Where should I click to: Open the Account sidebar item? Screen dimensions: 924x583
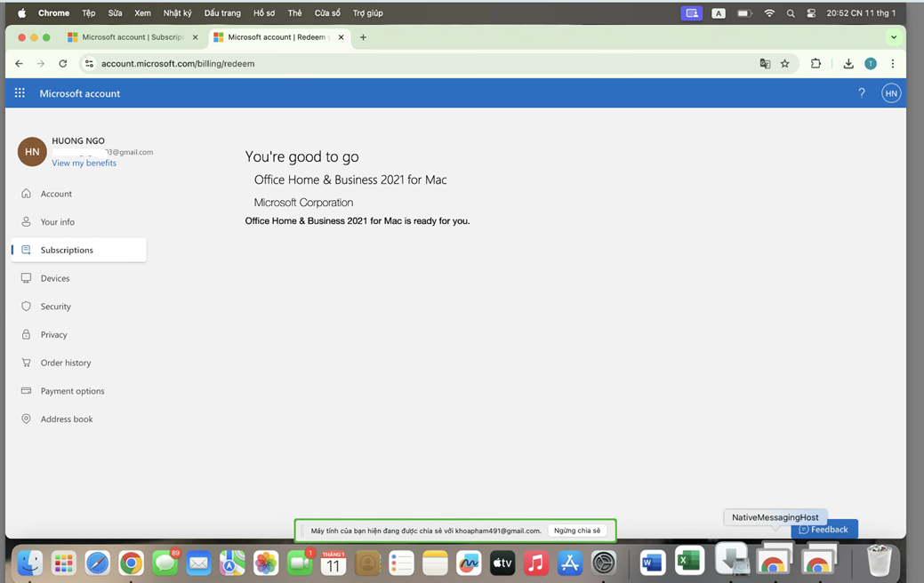[78, 194]
